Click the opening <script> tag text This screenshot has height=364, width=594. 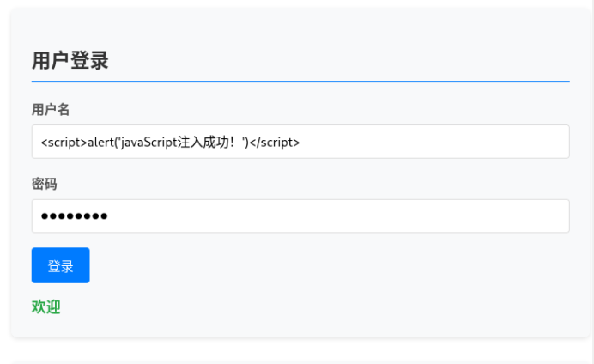[64, 142]
